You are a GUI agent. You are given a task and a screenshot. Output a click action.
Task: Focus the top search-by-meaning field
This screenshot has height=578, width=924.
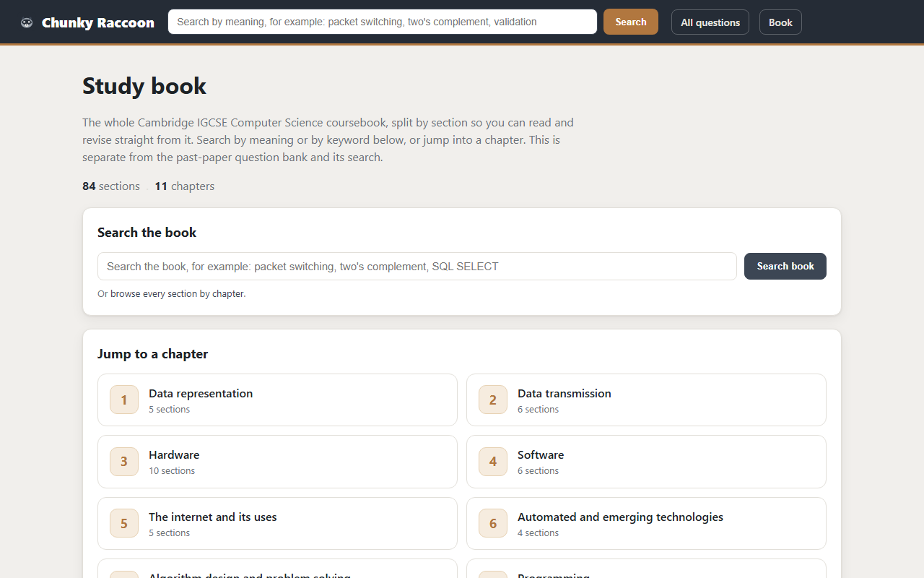coord(383,22)
